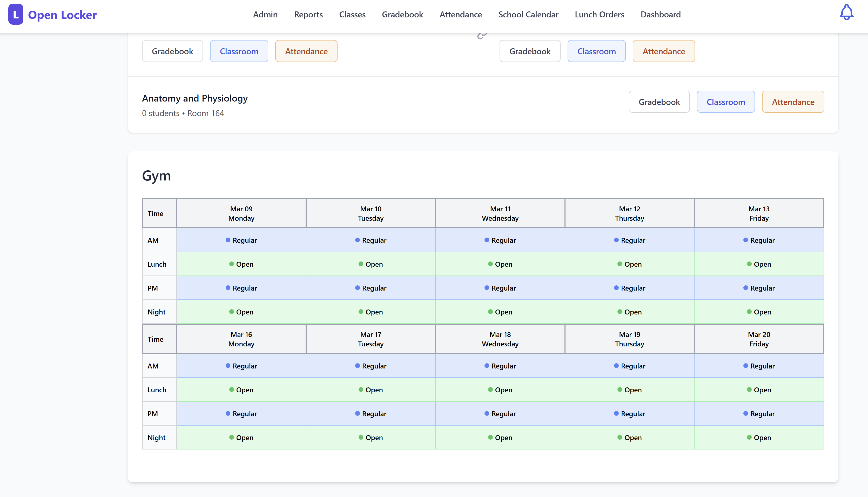Select Dashboard in the navigation
Screen dimensions: 868x497
(660, 14)
